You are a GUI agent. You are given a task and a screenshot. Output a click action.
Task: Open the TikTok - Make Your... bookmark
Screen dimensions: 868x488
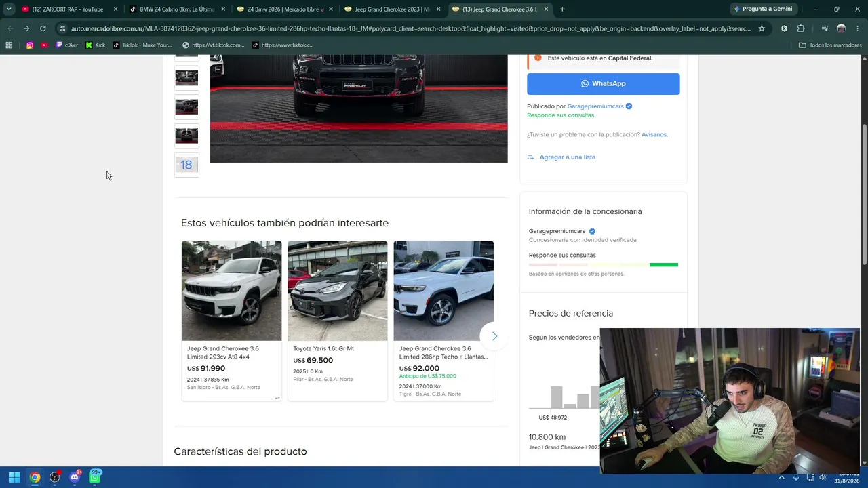(142, 45)
